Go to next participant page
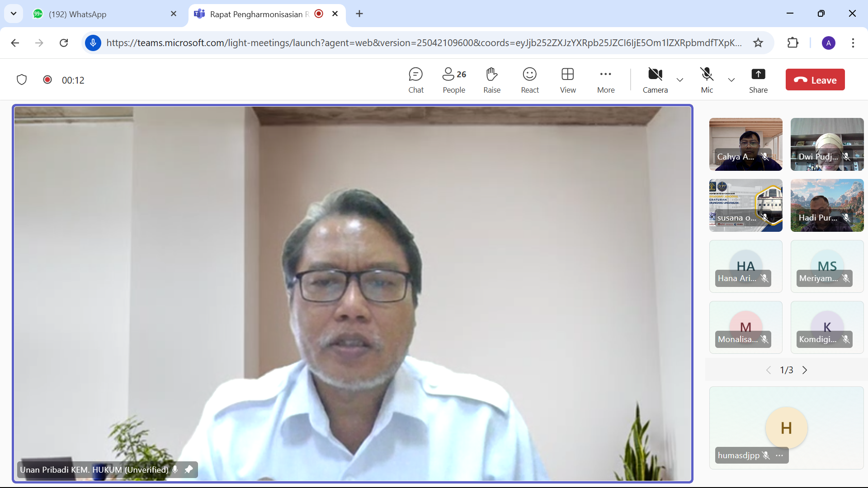The width and height of the screenshot is (868, 488). (x=805, y=370)
